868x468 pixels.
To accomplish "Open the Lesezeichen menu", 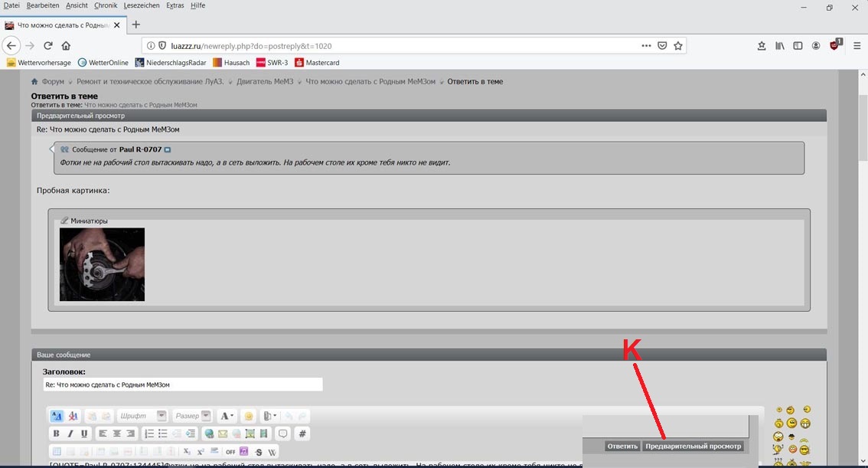I will click(141, 5).
